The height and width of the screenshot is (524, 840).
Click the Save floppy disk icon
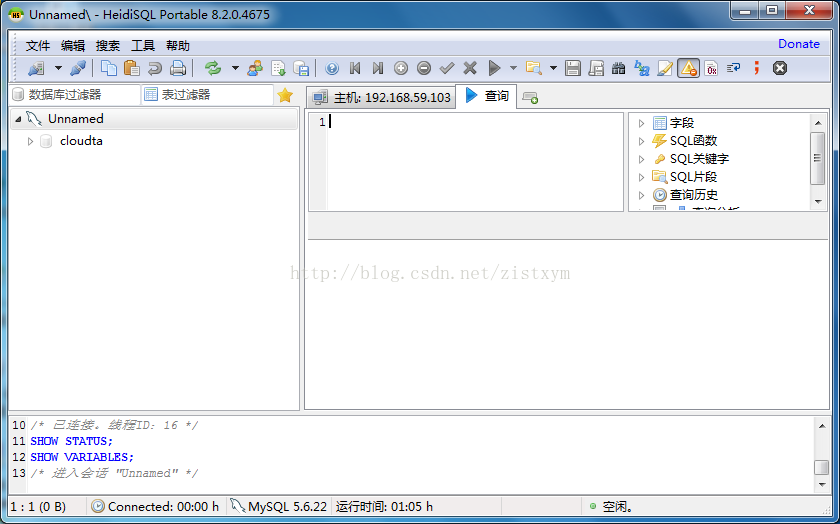click(573, 68)
